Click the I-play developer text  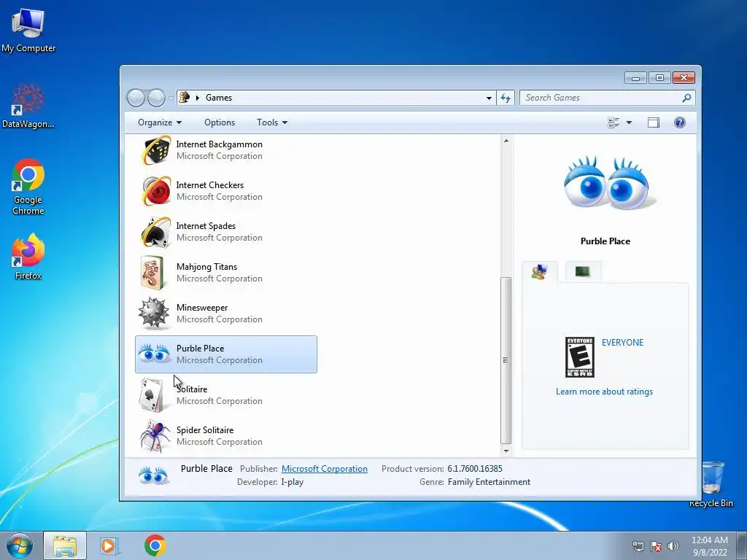coord(292,482)
